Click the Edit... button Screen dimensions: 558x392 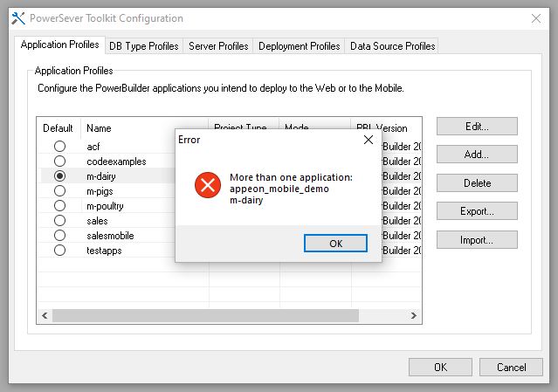coord(477,127)
